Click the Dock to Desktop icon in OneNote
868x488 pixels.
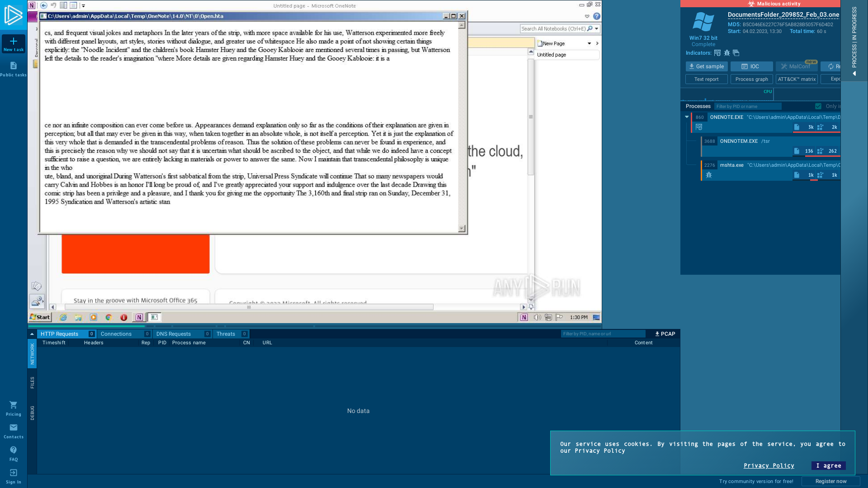click(x=63, y=5)
